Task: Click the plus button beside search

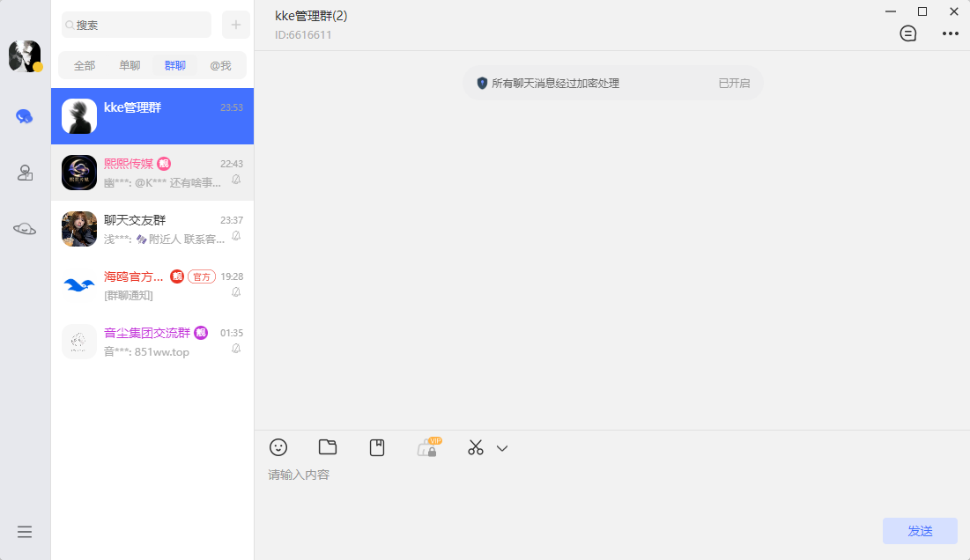Action: pyautogui.click(x=236, y=25)
